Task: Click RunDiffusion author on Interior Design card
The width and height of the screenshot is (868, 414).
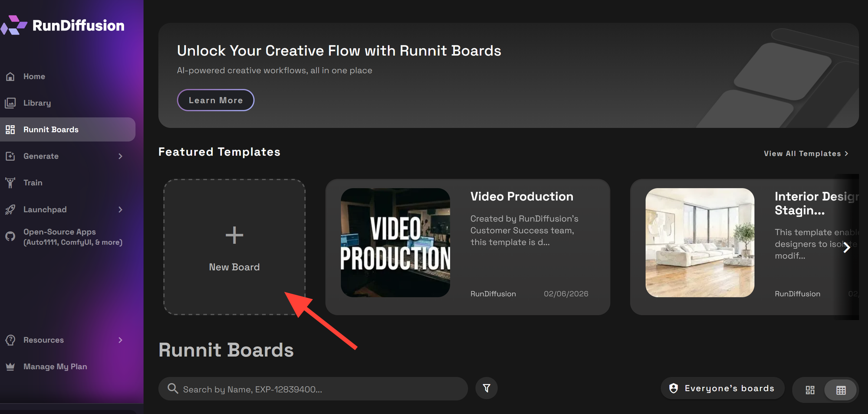Action: point(798,294)
